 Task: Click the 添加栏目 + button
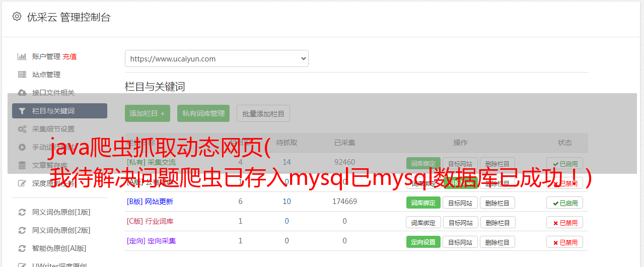pos(148,113)
